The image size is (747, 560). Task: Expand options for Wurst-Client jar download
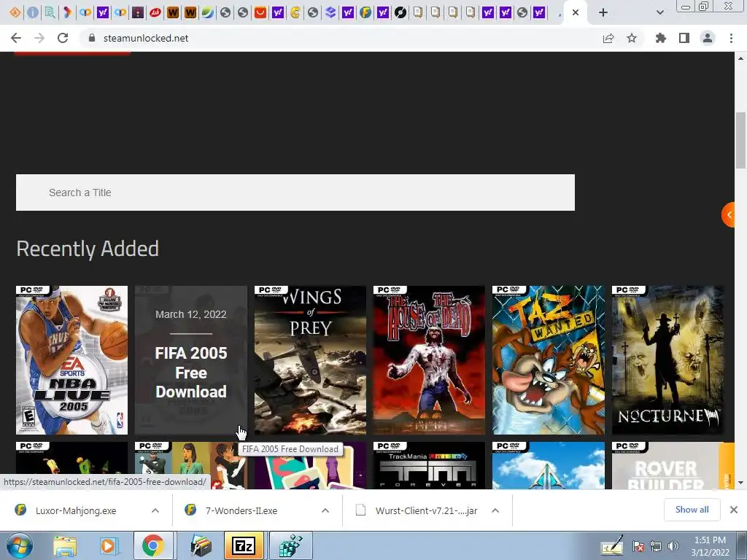click(x=495, y=510)
